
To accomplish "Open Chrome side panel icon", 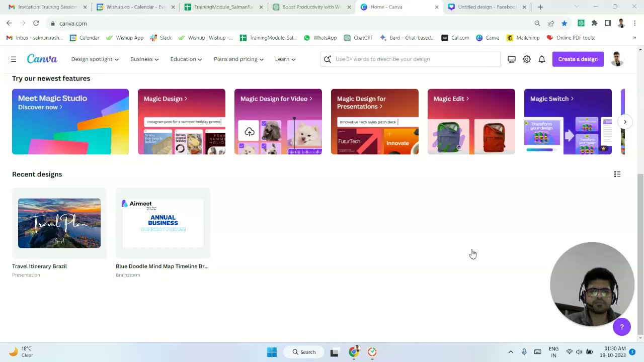I will click(x=608, y=23).
